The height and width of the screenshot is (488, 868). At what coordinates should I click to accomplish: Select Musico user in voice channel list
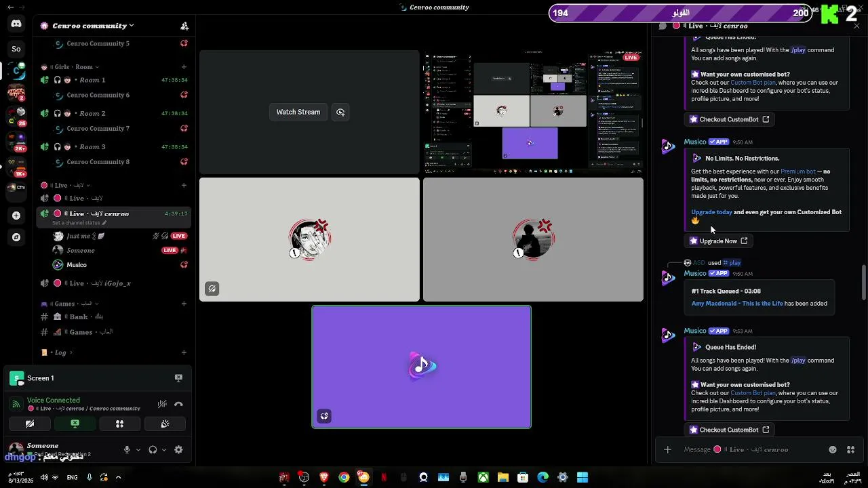coord(114,265)
